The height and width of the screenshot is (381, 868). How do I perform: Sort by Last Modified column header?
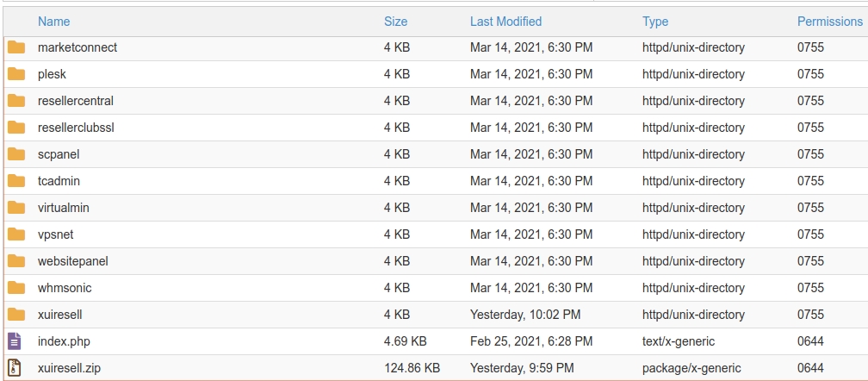coord(505,22)
